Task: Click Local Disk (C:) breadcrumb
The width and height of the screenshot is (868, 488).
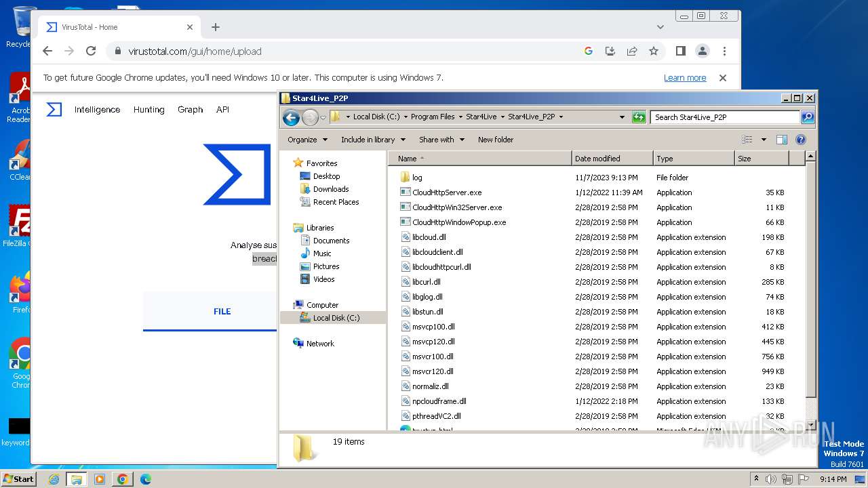Action: [x=376, y=117]
